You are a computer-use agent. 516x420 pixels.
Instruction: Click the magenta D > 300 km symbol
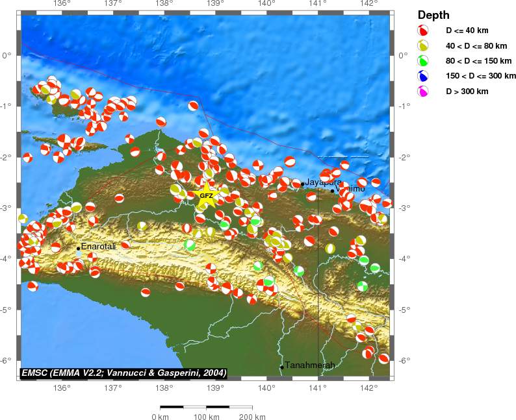(423, 92)
